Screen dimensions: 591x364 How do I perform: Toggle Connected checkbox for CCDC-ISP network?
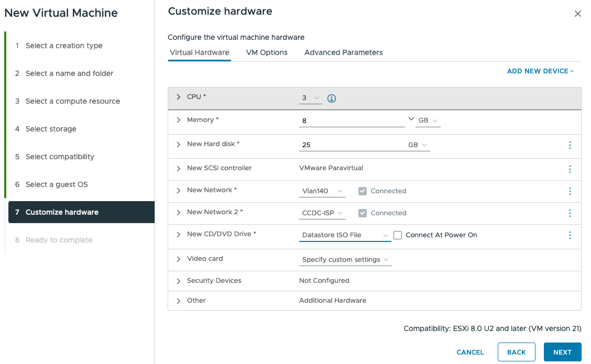363,213
